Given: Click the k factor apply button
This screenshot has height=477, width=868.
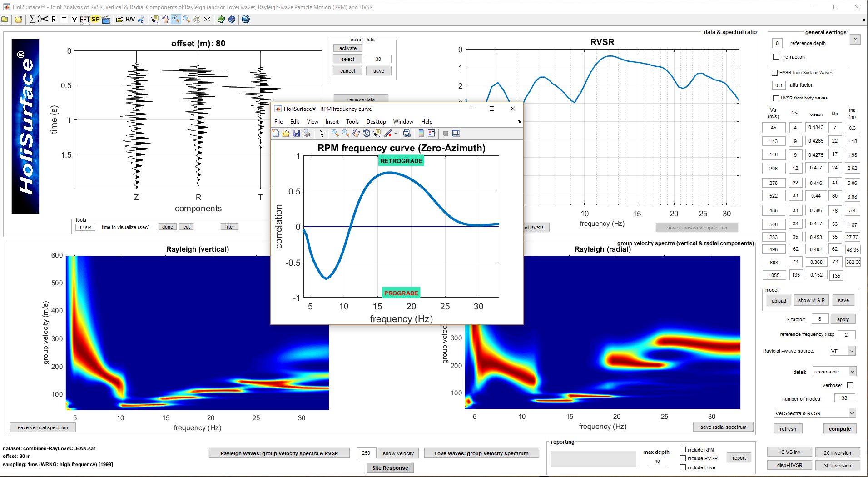Looking at the screenshot, I should tap(843, 319).
